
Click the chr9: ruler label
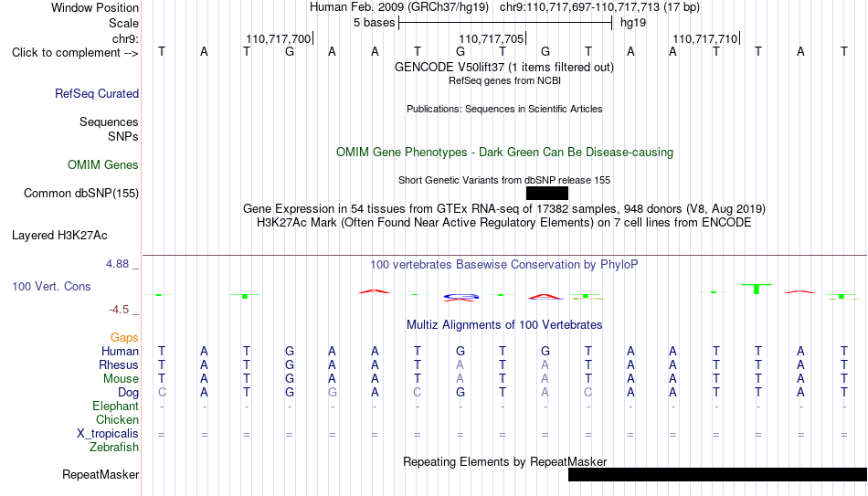click(125, 38)
